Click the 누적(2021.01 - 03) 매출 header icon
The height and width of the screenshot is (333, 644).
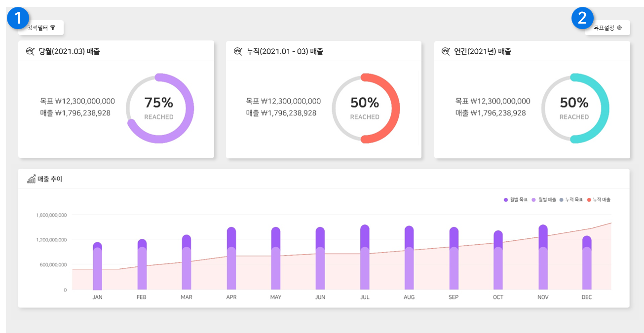(x=238, y=51)
